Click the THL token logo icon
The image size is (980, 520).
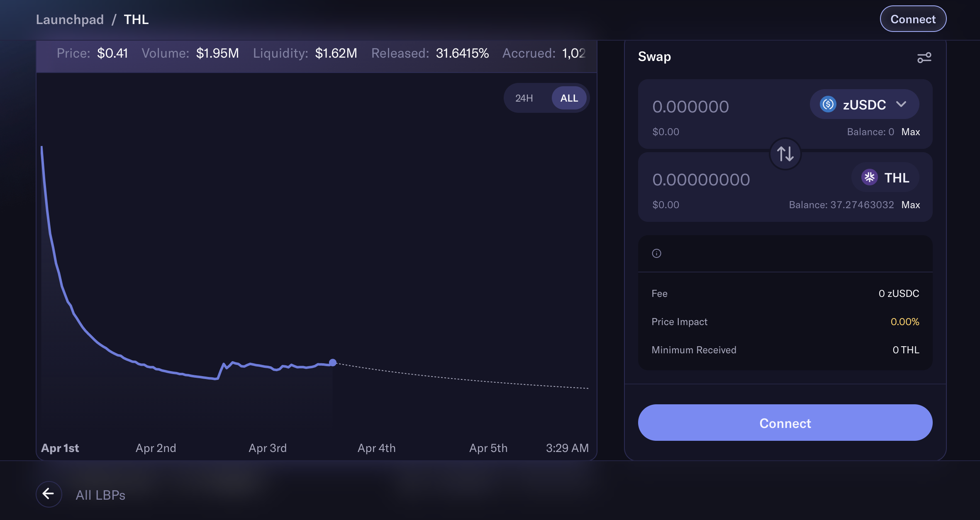(x=869, y=177)
